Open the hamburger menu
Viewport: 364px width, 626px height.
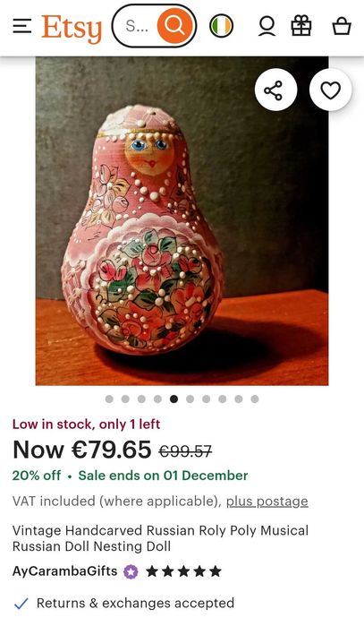pos(22,26)
